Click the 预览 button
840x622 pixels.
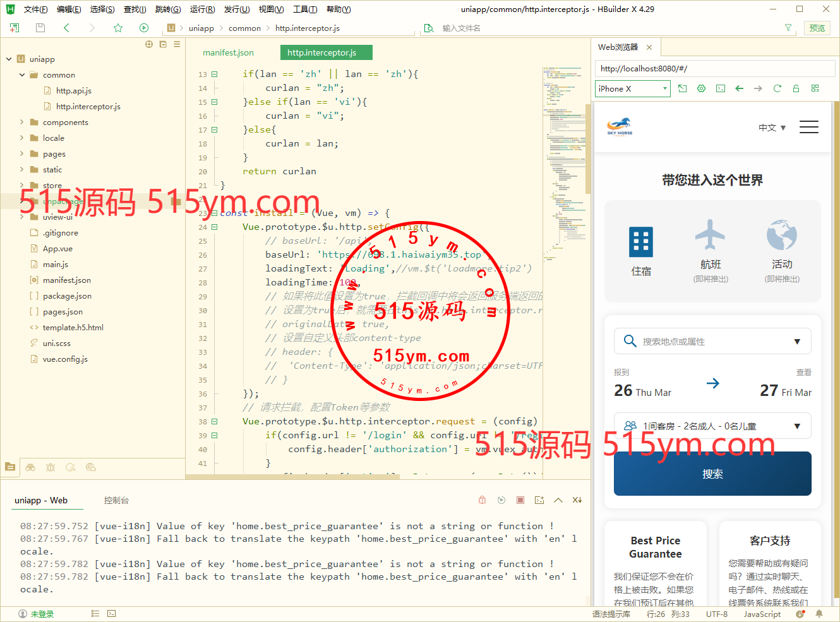click(x=817, y=28)
